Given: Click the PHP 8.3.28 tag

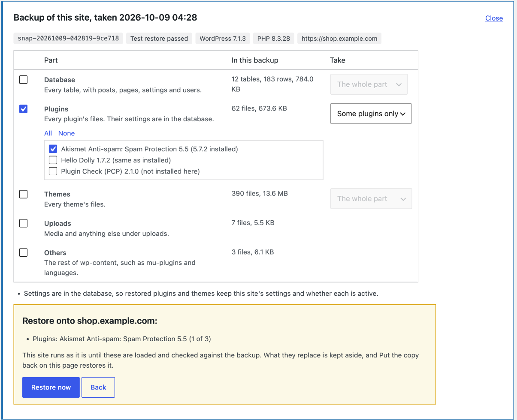Looking at the screenshot, I should (274, 39).
